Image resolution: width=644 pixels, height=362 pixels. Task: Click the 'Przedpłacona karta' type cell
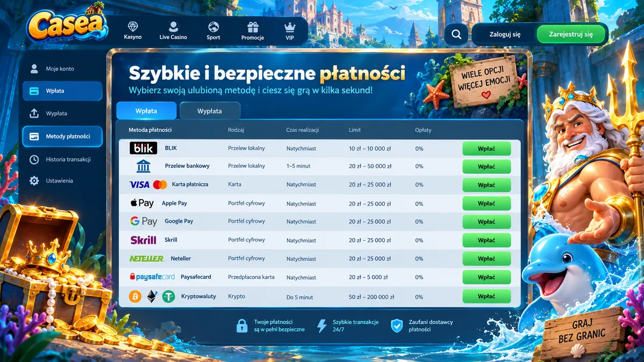251,277
